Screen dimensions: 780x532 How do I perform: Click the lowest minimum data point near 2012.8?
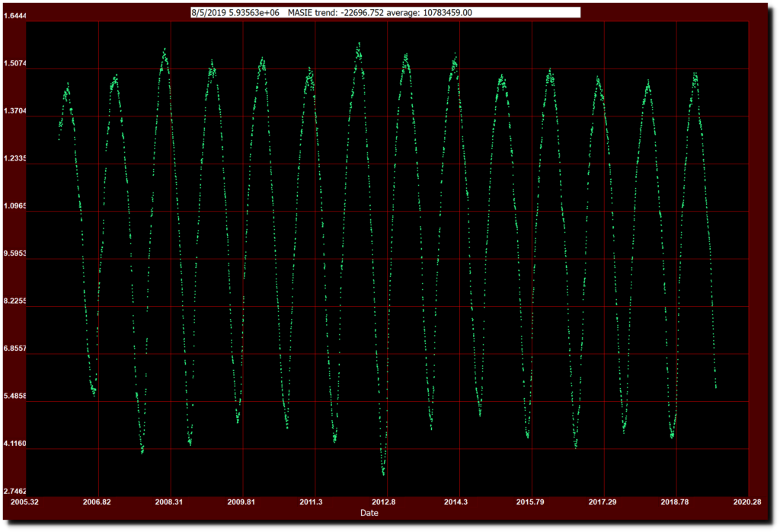coord(384,475)
